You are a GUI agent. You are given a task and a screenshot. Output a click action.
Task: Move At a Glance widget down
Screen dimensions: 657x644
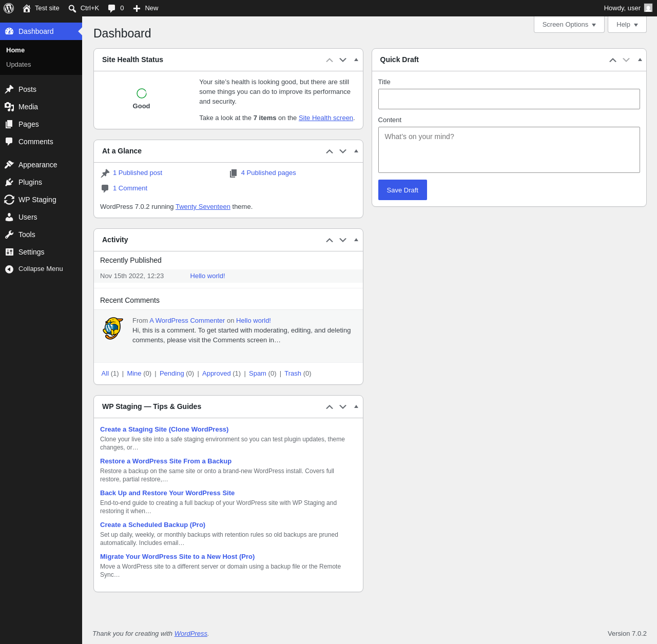pyautogui.click(x=343, y=151)
